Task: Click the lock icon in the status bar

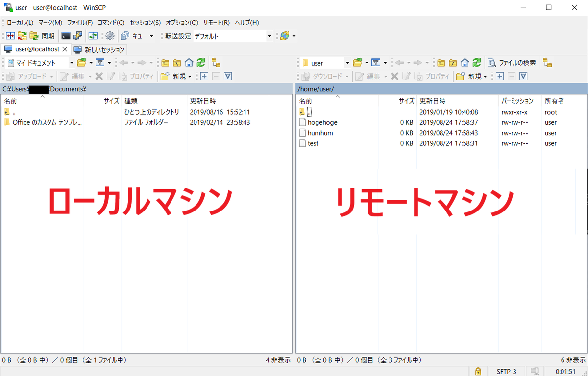Action: [x=478, y=371]
